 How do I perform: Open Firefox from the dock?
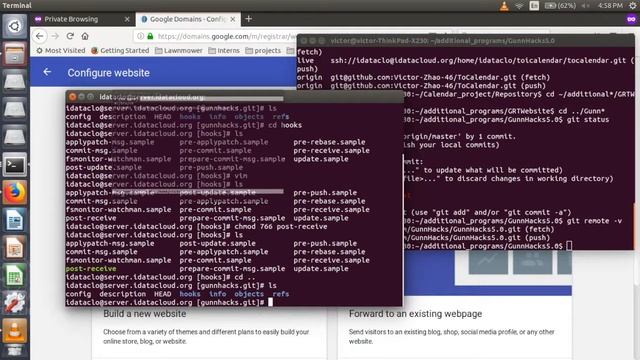pyautogui.click(x=15, y=193)
